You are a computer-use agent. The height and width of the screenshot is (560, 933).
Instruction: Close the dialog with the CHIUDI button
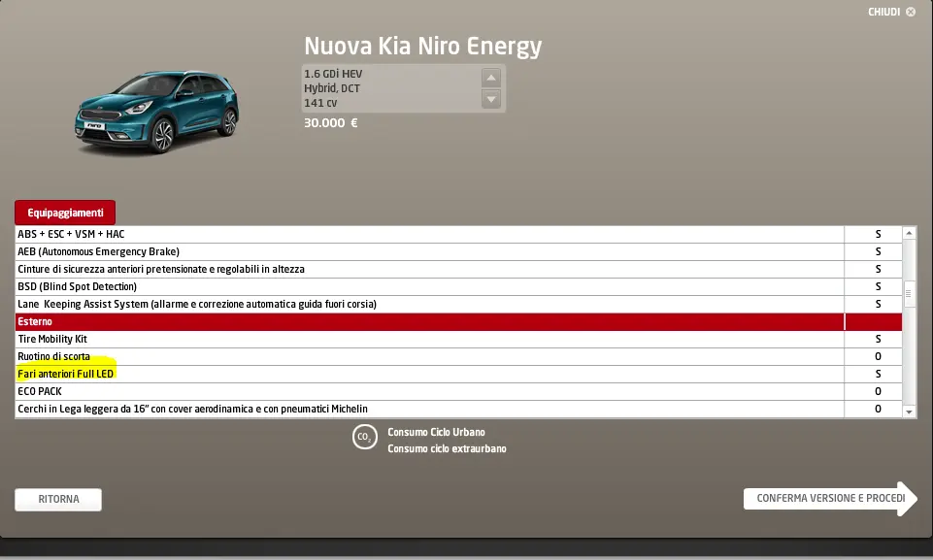coord(891,12)
